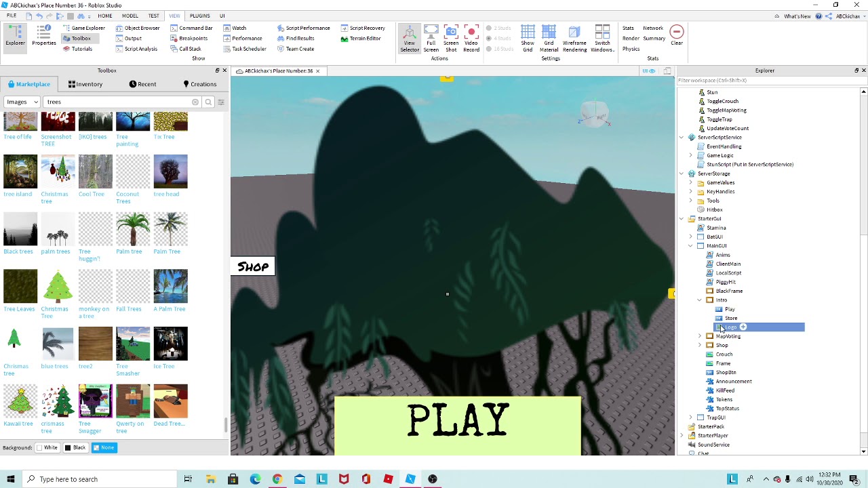Image resolution: width=868 pixels, height=488 pixels.
Task: Open the Tutorials window
Action: [77, 49]
